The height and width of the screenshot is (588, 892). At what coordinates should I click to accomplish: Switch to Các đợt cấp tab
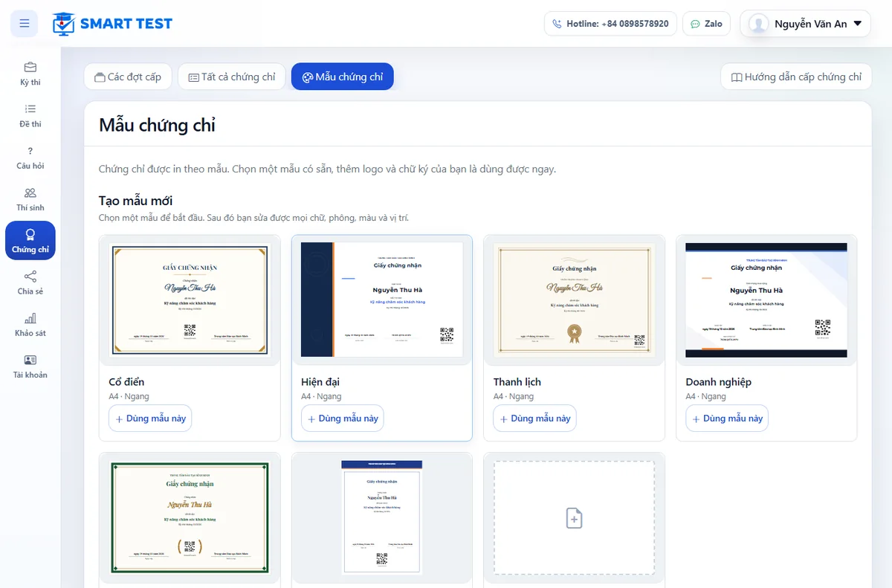click(x=128, y=77)
